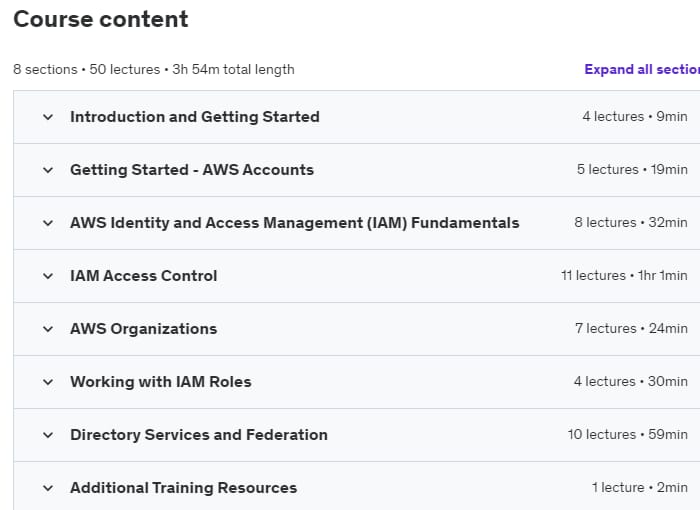The width and height of the screenshot is (700, 510).
Task: Expand the IAM Access Control chevron
Action: click(x=48, y=276)
